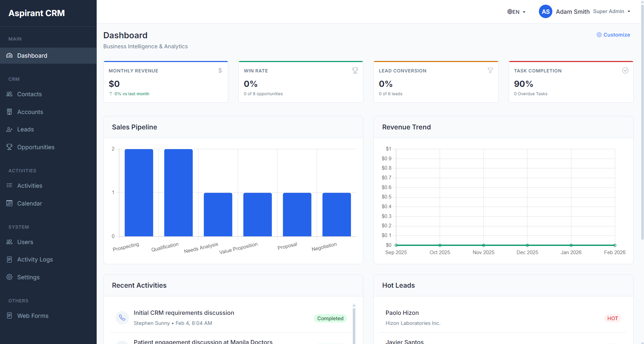
Task: Select the Opportunities trophy icon in sidebar
Action: 9,147
